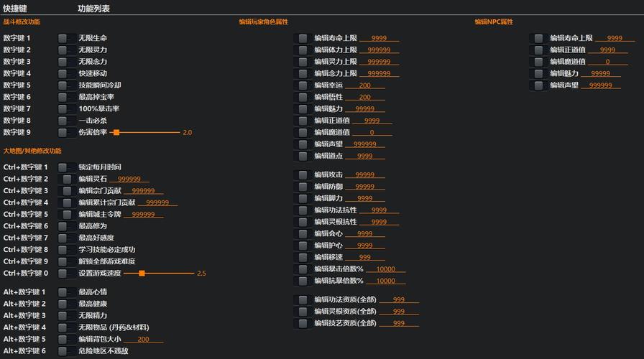
Task: Toggle 一击必杀 switch
Action: pos(67,121)
